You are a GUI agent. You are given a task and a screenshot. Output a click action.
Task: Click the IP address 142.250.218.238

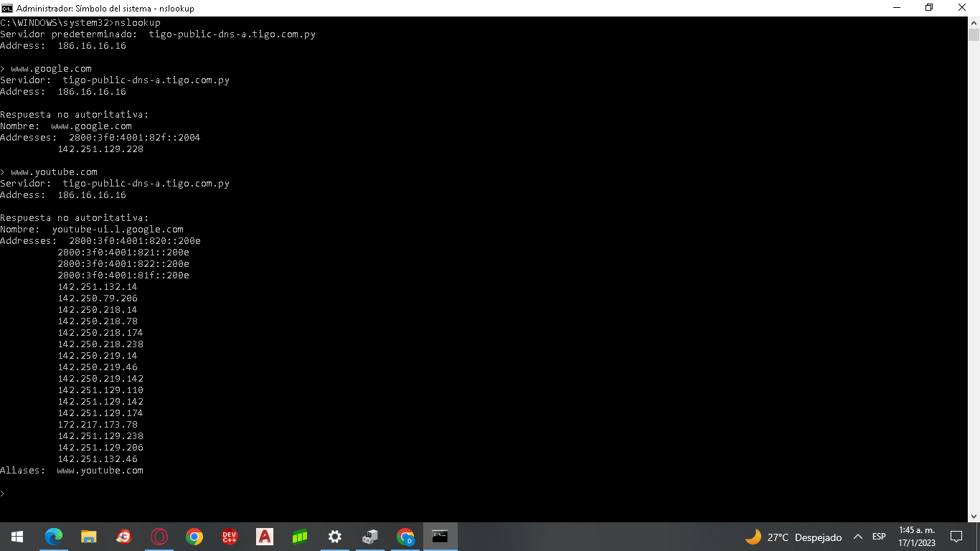pyautogui.click(x=100, y=344)
